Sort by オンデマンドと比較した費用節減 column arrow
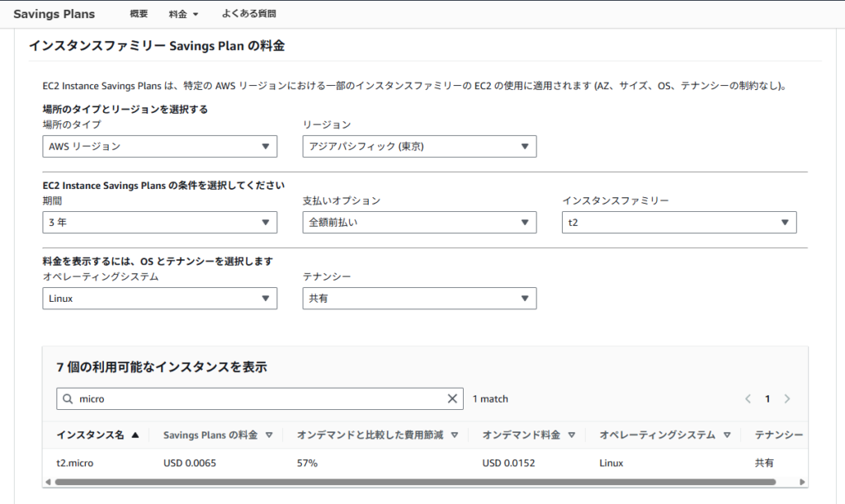The height and width of the screenshot is (504, 845). [455, 435]
